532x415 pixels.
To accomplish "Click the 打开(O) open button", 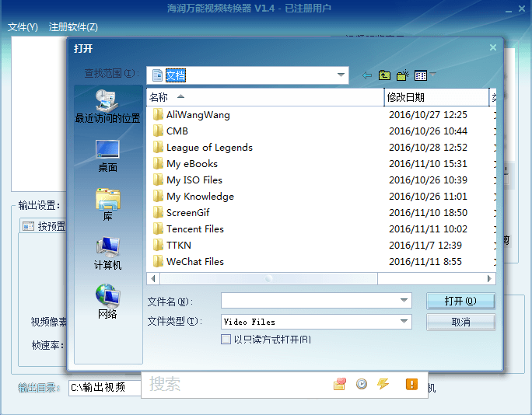I will pyautogui.click(x=460, y=301).
